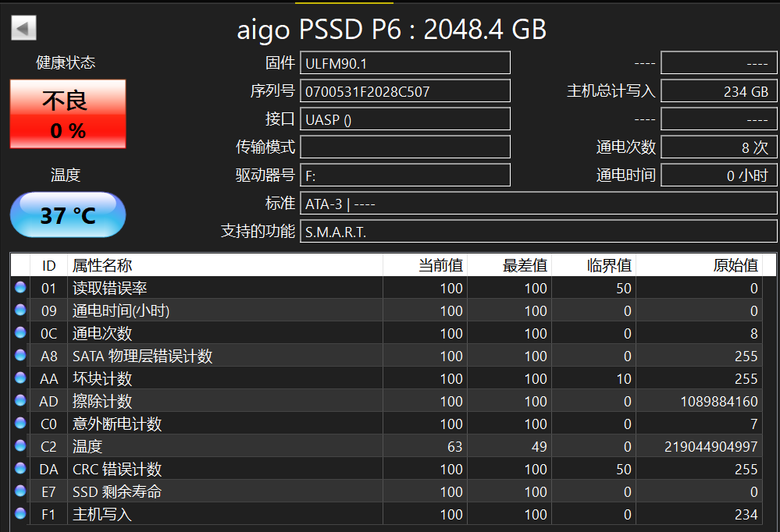Click the total host writes value 234 GB
The image size is (780, 532).
coord(719,91)
